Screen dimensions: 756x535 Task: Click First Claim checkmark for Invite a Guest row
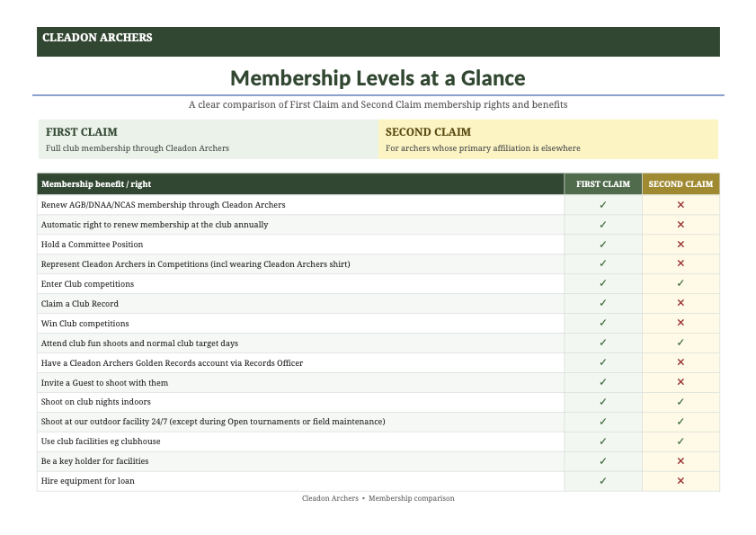click(x=602, y=382)
